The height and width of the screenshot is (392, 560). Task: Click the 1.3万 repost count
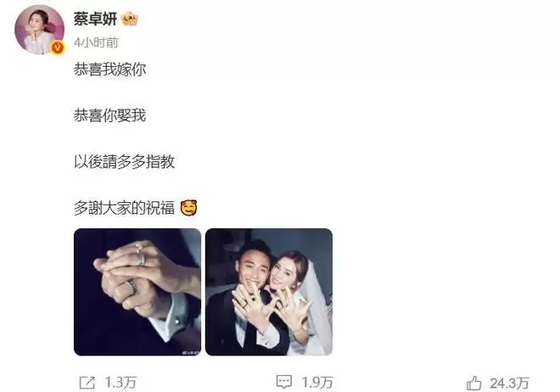coord(120,383)
